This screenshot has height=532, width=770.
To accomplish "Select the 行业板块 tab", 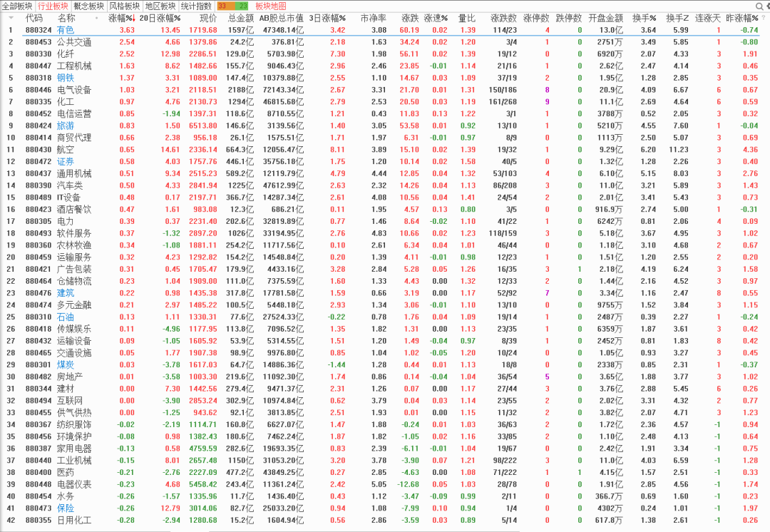I will (x=53, y=6).
